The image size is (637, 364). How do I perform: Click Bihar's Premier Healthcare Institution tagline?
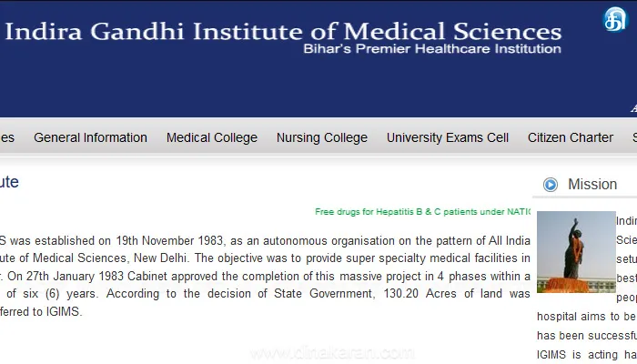pyautogui.click(x=432, y=49)
